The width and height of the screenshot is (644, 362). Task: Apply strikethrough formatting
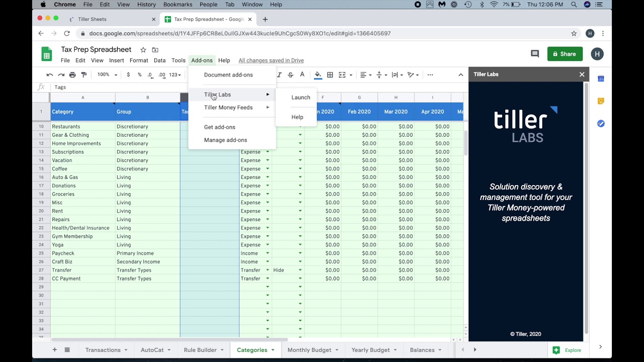[290, 75]
